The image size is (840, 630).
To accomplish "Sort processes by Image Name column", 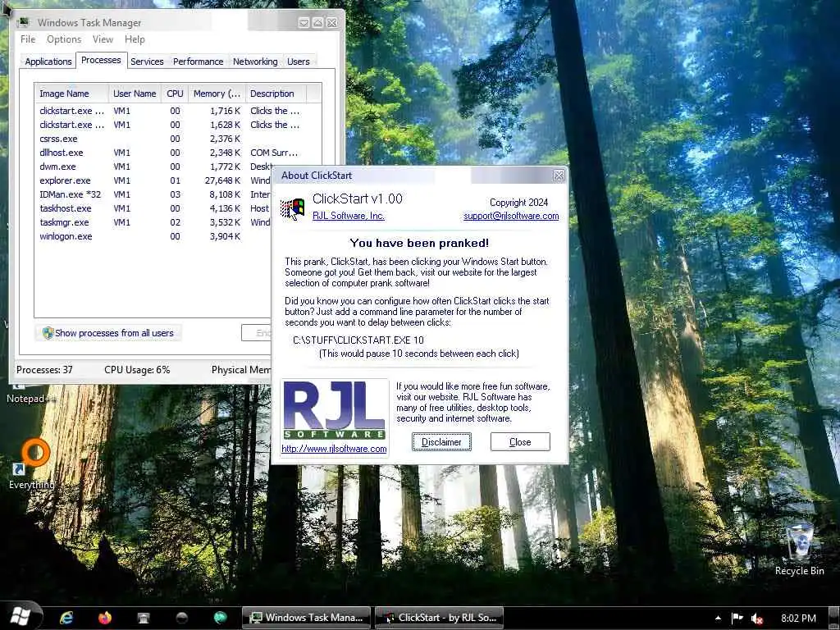I will tap(71, 94).
